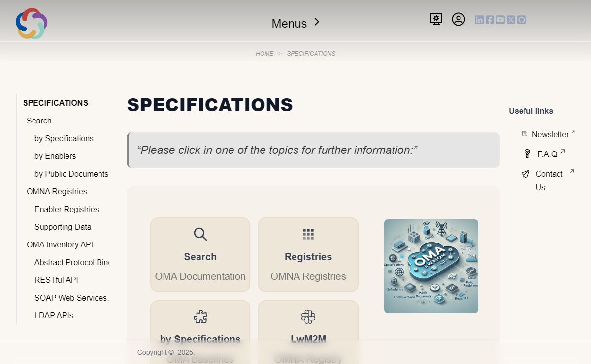Visit the X social icon
Screen dimensions: 591x364
click(x=511, y=20)
